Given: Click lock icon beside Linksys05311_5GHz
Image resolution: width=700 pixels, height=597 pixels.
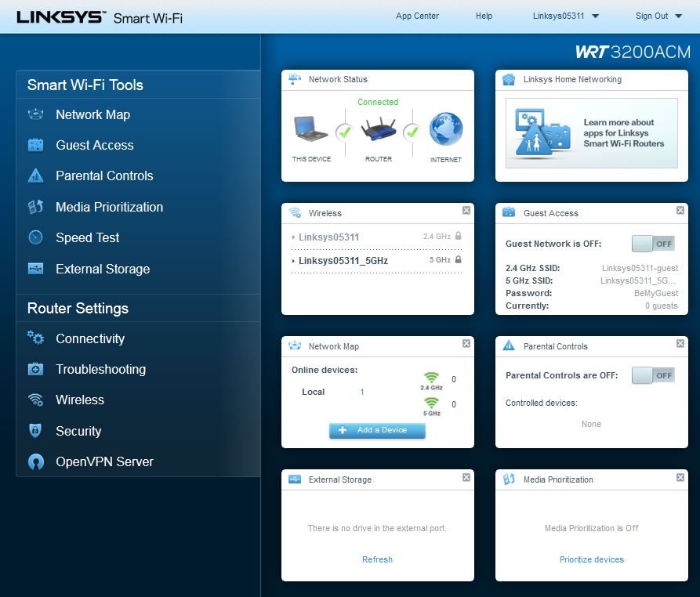Looking at the screenshot, I should (x=458, y=259).
